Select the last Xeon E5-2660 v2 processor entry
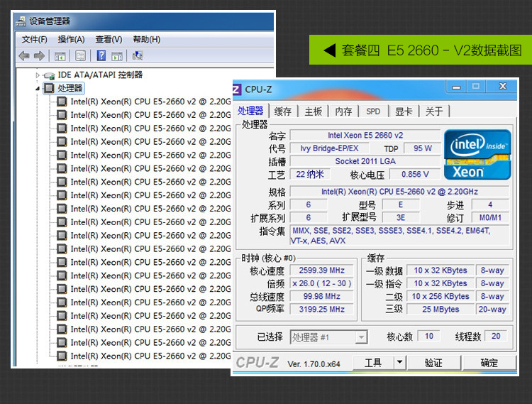The image size is (532, 404). pyautogui.click(x=150, y=356)
